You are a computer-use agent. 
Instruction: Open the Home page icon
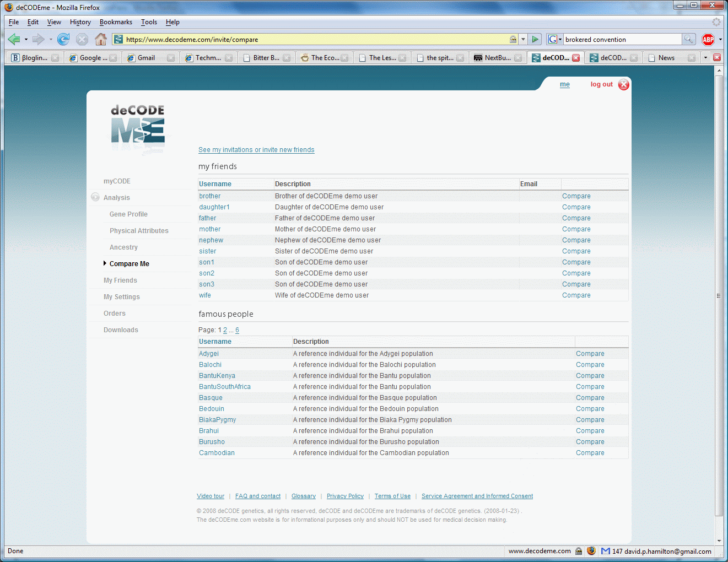tap(101, 39)
